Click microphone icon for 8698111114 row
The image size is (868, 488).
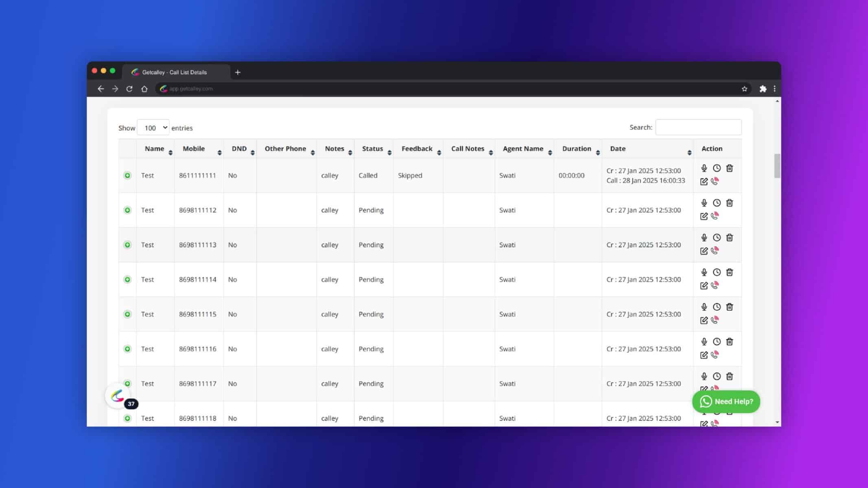pyautogui.click(x=704, y=272)
